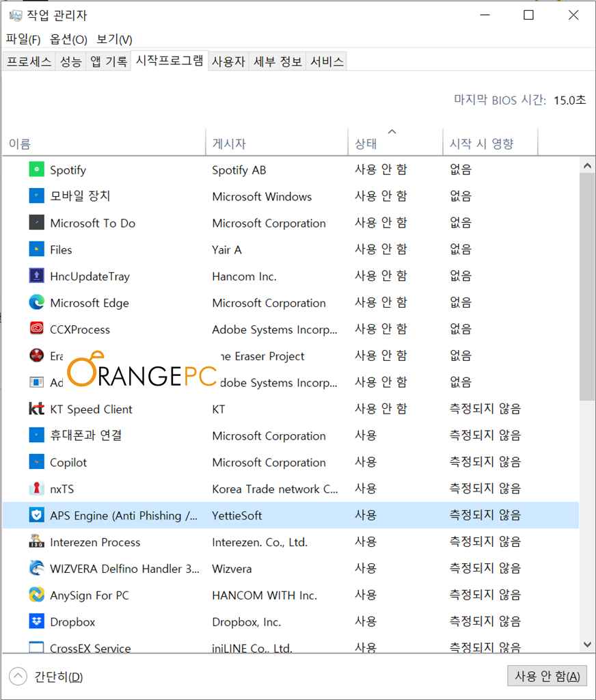The height and width of the screenshot is (700, 596).
Task: Select The Eraser Project publisher cell
Action: tap(262, 356)
